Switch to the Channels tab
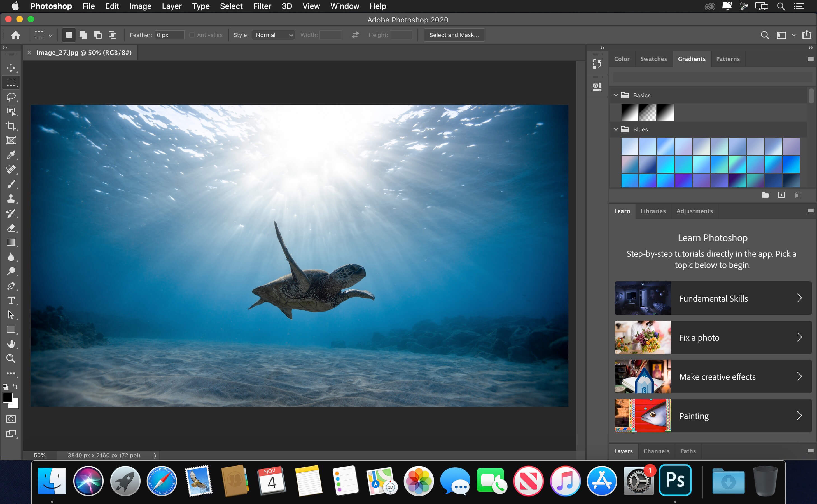 (655, 450)
